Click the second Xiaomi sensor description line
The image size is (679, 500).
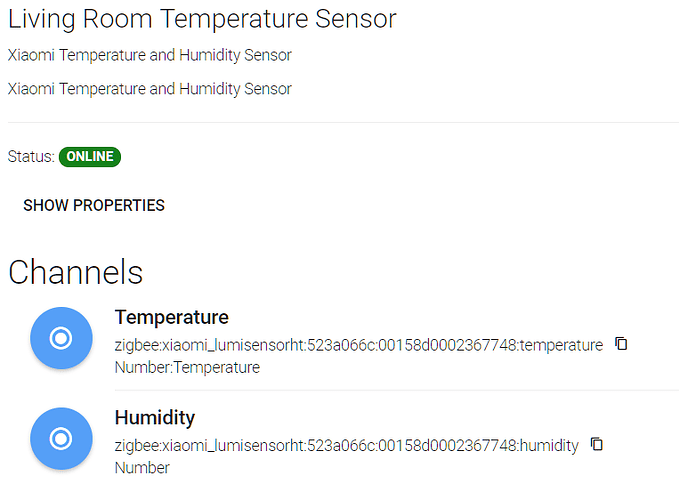pos(150,89)
